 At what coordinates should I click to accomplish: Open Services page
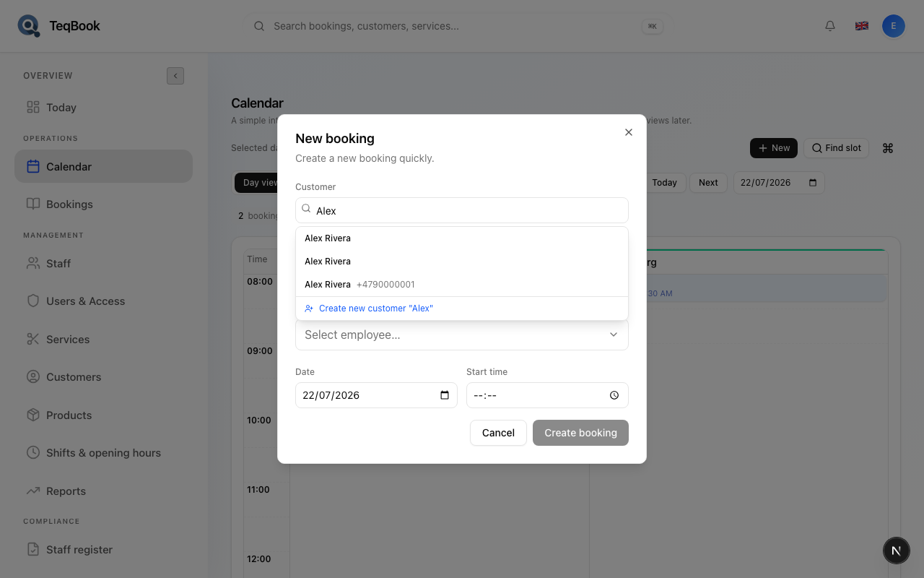103,340
